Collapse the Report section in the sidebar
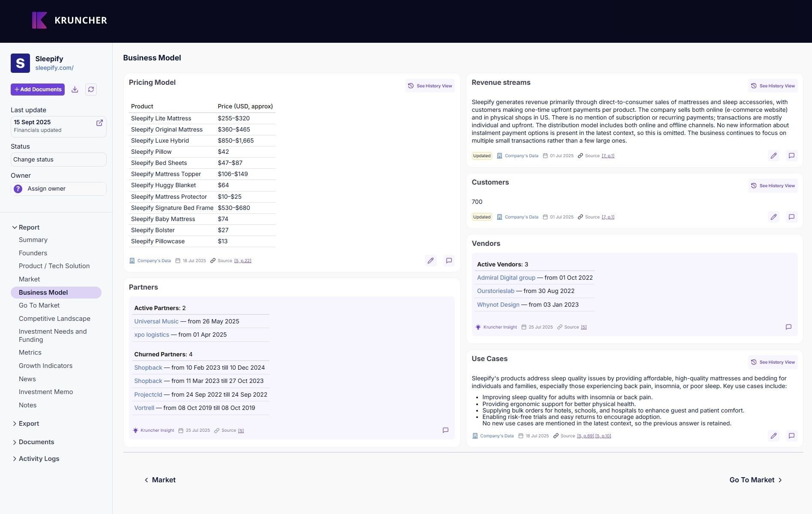The height and width of the screenshot is (514, 812). point(15,227)
